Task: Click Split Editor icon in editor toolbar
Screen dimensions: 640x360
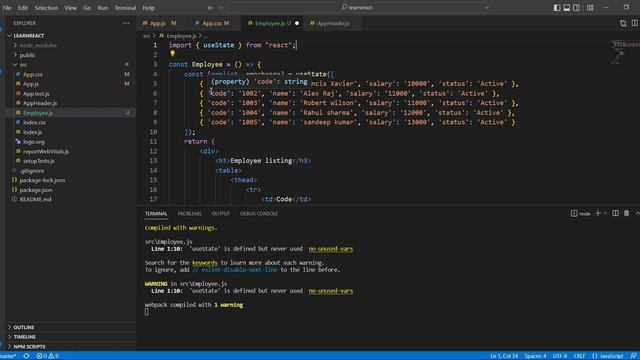Action: [x=635, y=23]
